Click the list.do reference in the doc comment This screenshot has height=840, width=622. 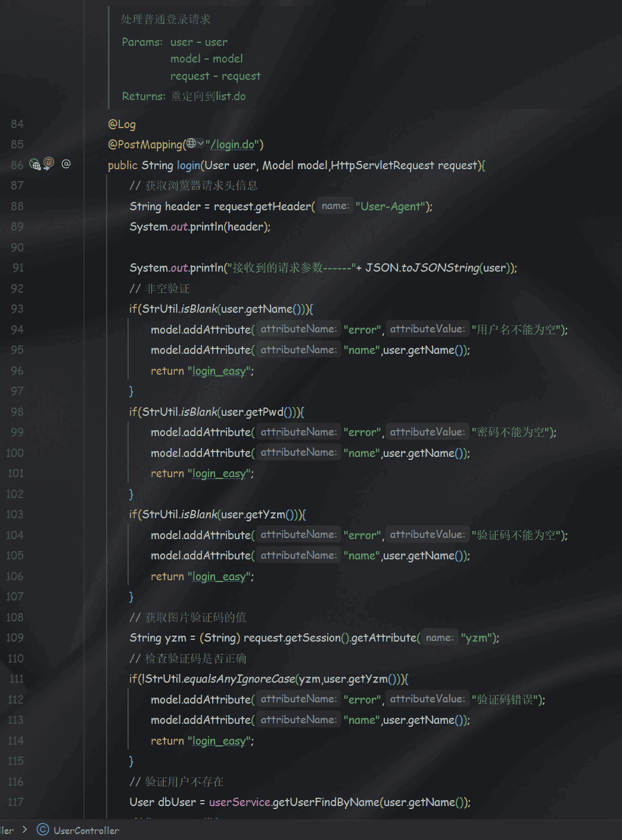pos(231,97)
